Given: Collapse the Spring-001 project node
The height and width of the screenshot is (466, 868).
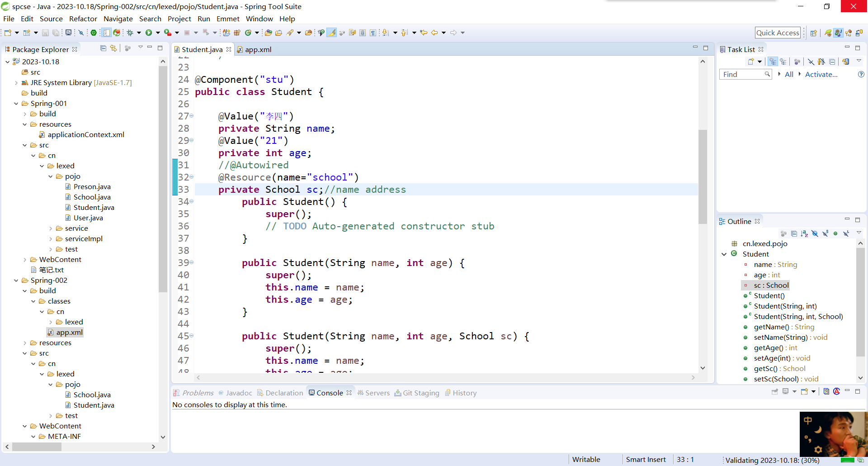Looking at the screenshot, I should 16,104.
